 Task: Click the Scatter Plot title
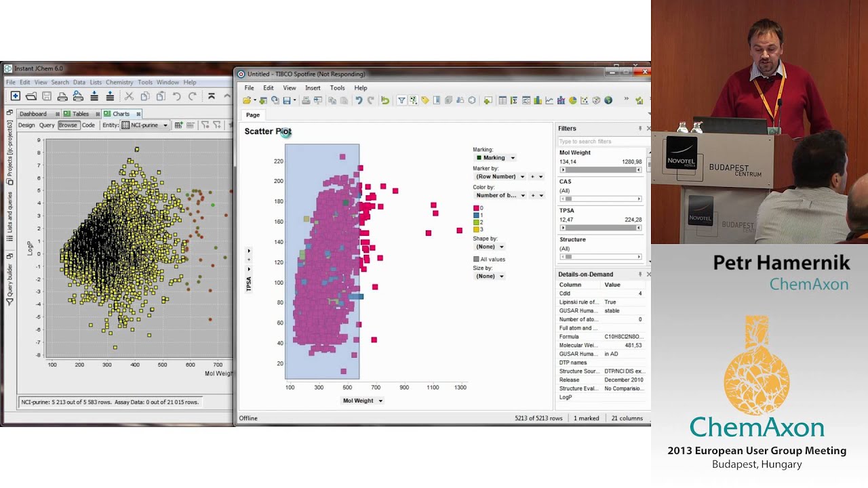pos(268,131)
